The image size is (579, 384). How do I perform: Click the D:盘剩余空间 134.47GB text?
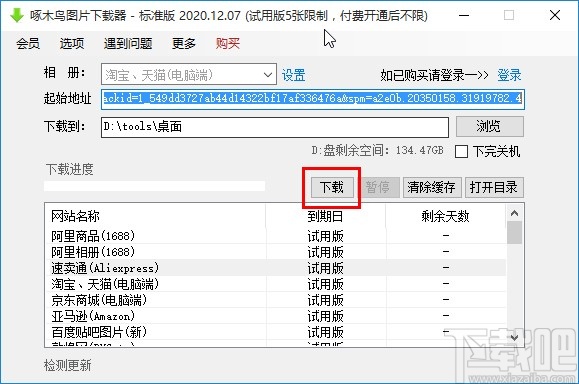point(377,150)
